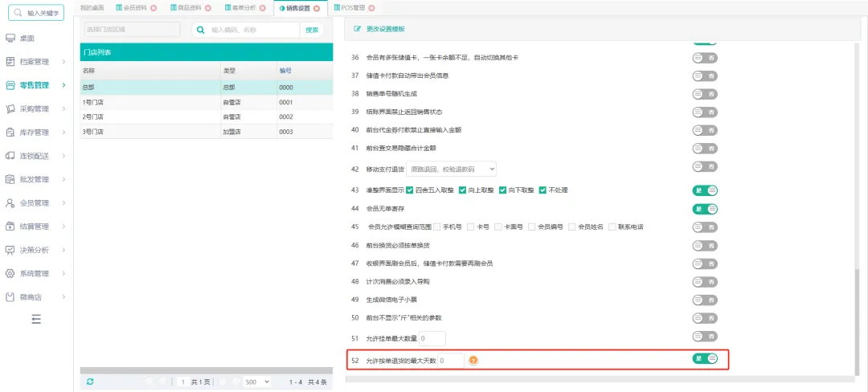Check the 联系电话 checkbox in row 45

click(612, 227)
